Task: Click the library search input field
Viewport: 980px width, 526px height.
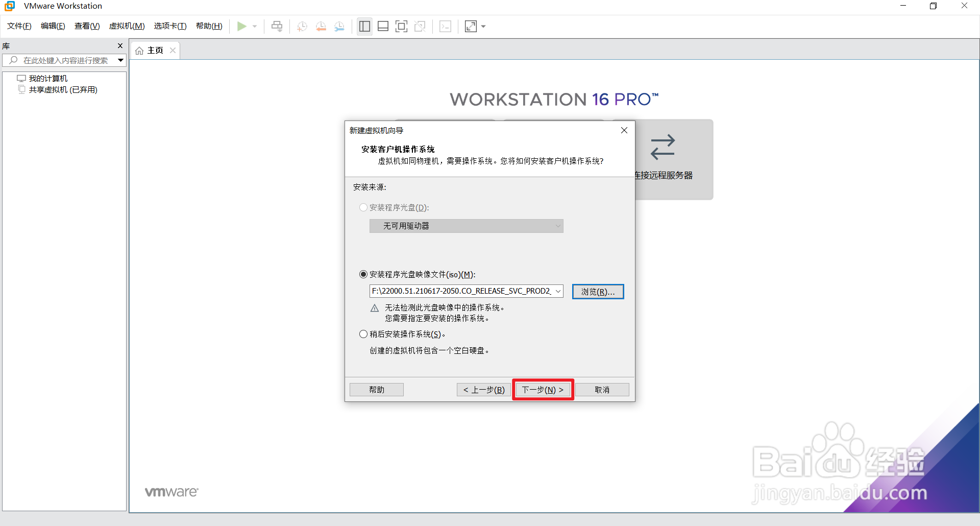Action: pos(65,60)
